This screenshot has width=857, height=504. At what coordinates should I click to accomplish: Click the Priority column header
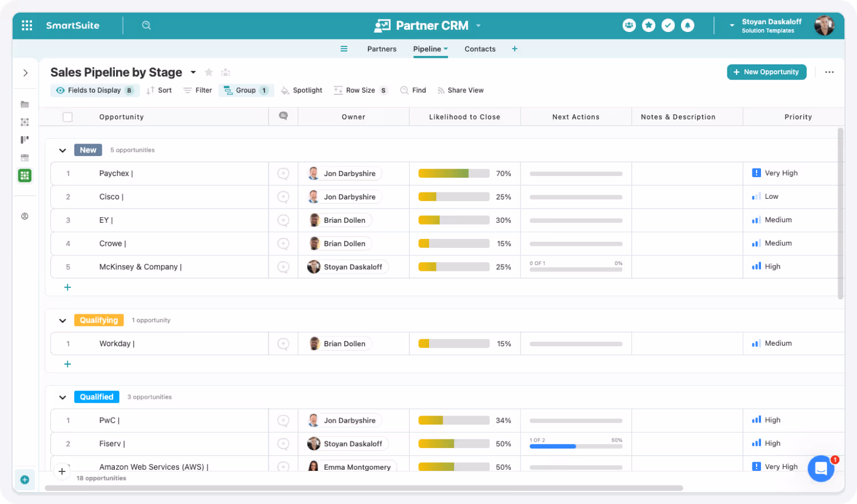click(798, 117)
